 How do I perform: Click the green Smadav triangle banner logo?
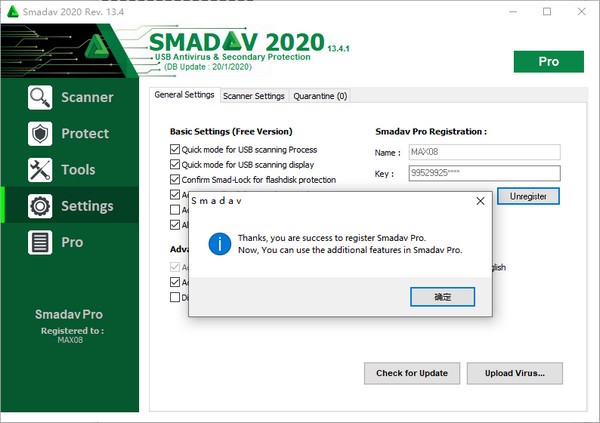(96, 47)
